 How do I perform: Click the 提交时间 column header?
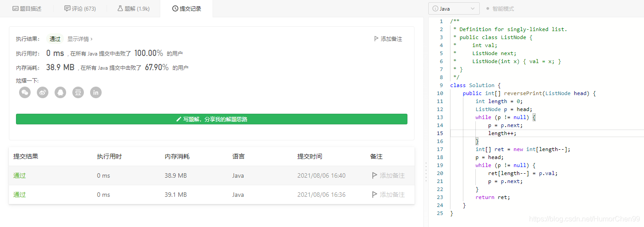(310, 156)
